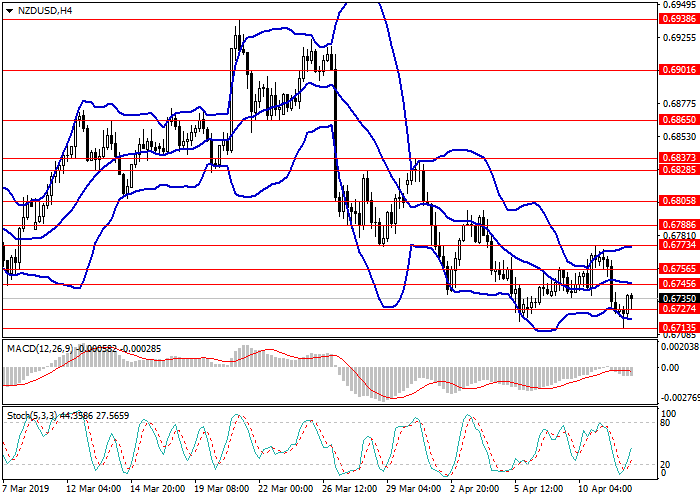Click the 19 Mar 08:00 time label

(x=219, y=490)
